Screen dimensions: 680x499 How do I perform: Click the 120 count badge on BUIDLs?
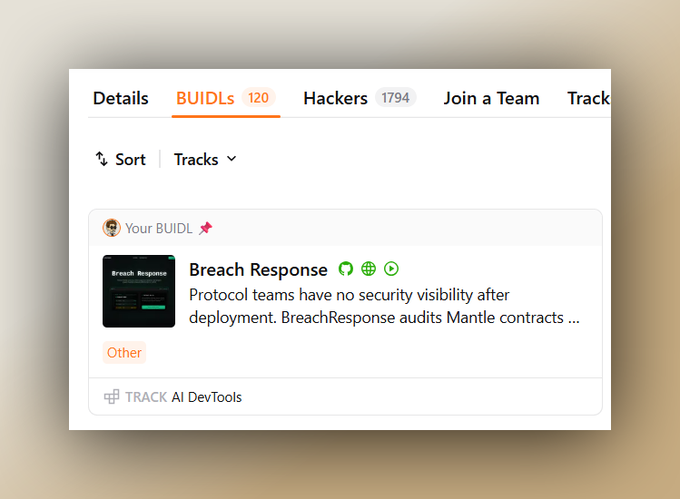click(258, 98)
